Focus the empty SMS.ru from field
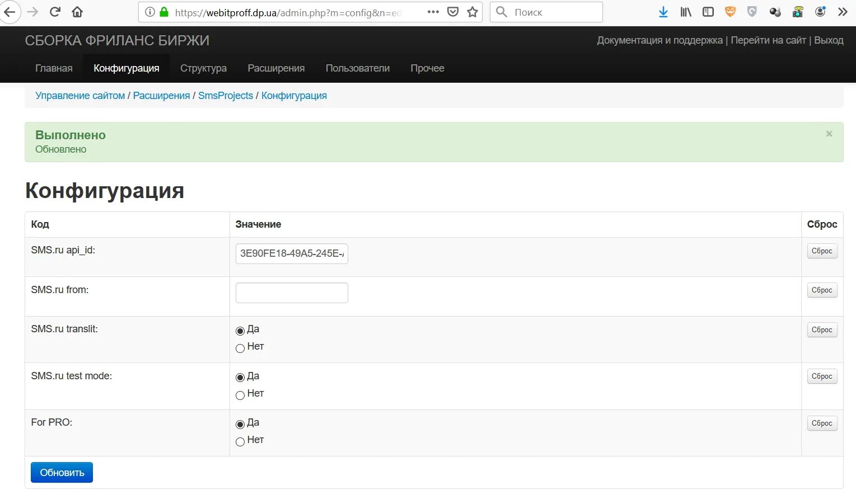The width and height of the screenshot is (856, 504). (x=292, y=293)
